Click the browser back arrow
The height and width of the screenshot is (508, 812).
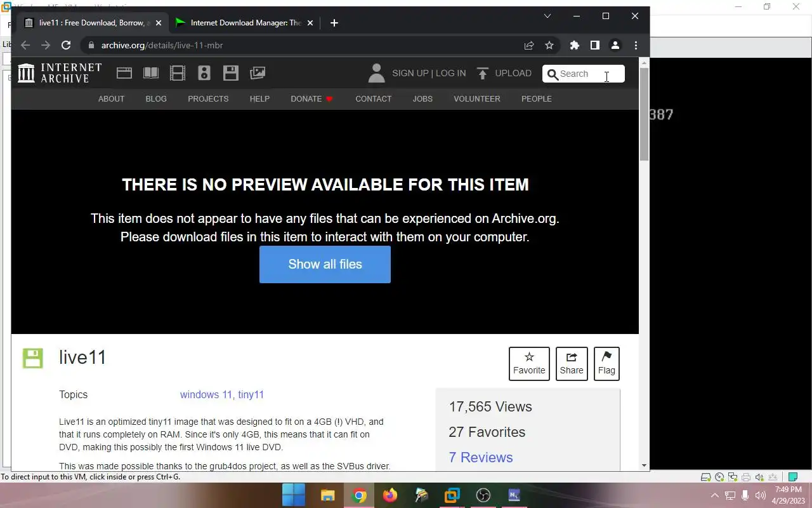(25, 45)
